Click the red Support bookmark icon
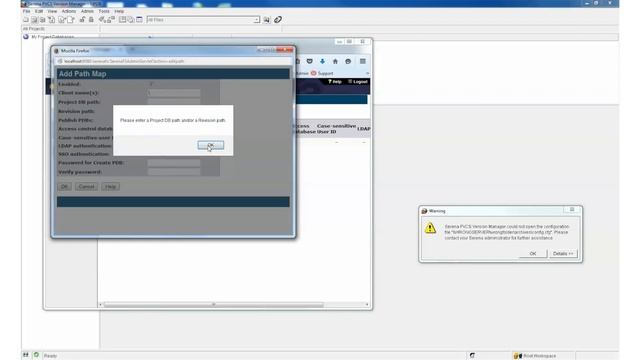Viewport: 640px width, 360px height. 313,73
